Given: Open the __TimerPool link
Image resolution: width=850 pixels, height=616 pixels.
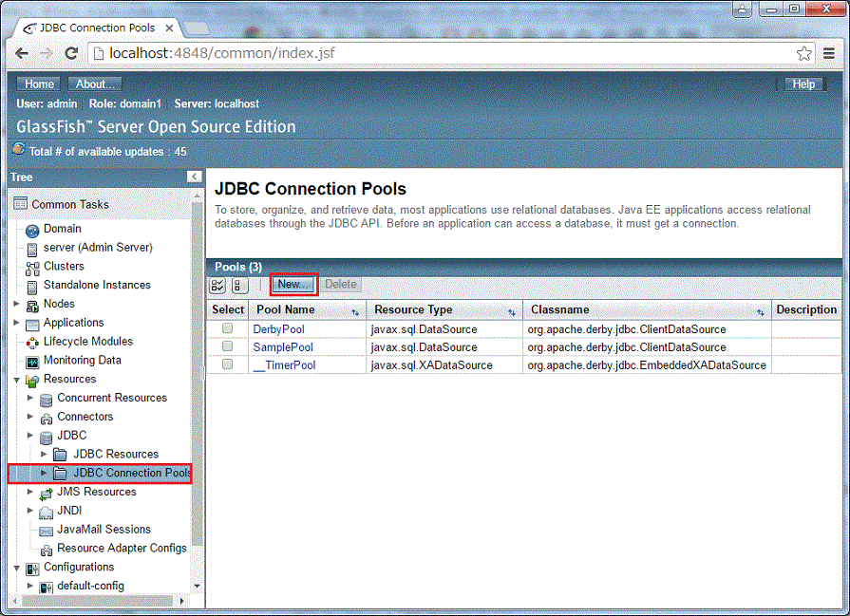Looking at the screenshot, I should [x=285, y=365].
